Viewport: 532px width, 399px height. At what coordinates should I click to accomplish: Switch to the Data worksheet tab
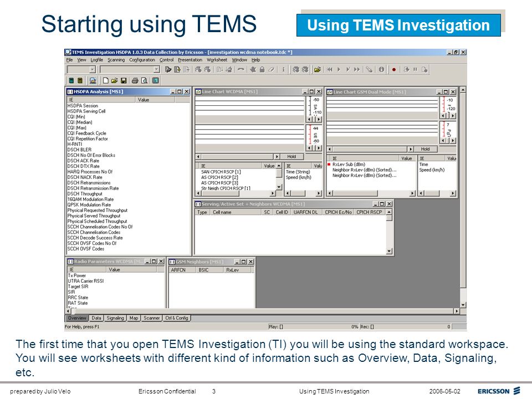point(96,318)
